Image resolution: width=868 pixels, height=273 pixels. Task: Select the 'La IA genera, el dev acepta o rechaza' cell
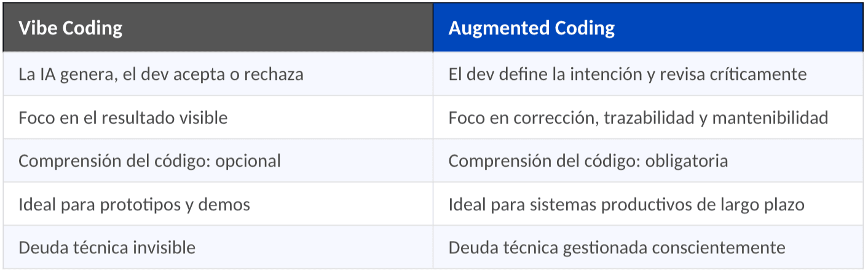pos(161,74)
